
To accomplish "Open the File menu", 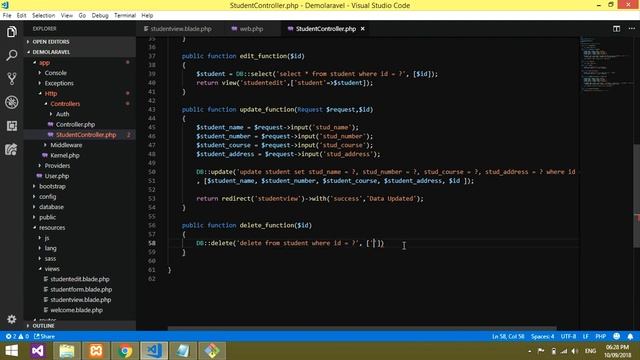I will click(7, 16).
